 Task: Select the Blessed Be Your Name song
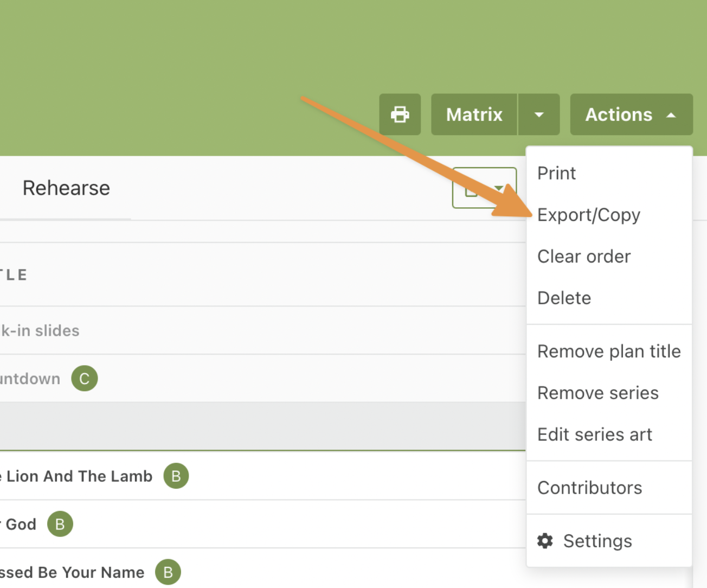click(x=72, y=572)
